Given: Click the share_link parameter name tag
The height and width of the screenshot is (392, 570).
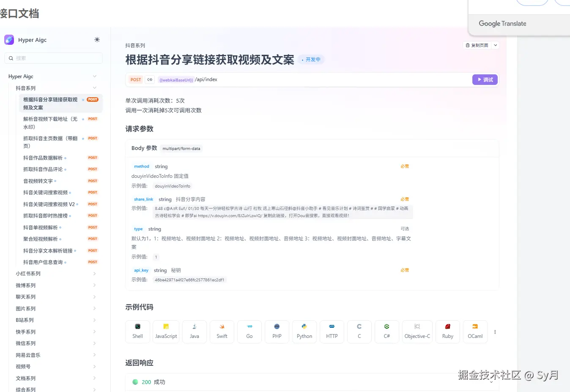Looking at the screenshot, I should 143,199.
